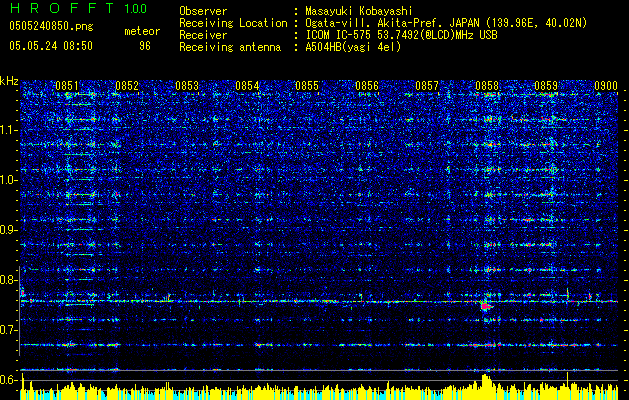Click the Receiver field label

point(203,35)
